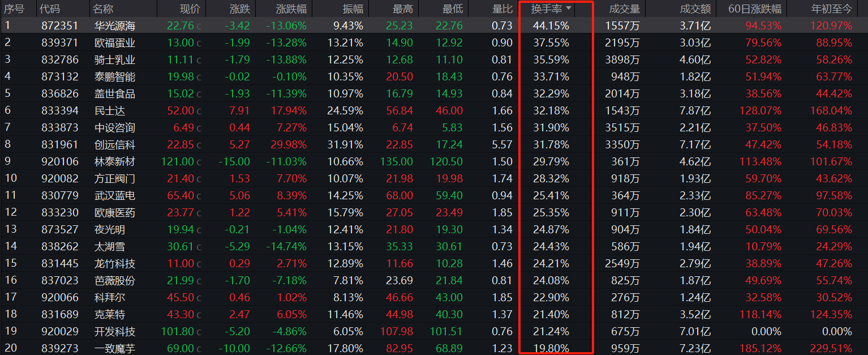The image size is (868, 355).
Task: Sort by the 现价 column header
Action: click(190, 8)
